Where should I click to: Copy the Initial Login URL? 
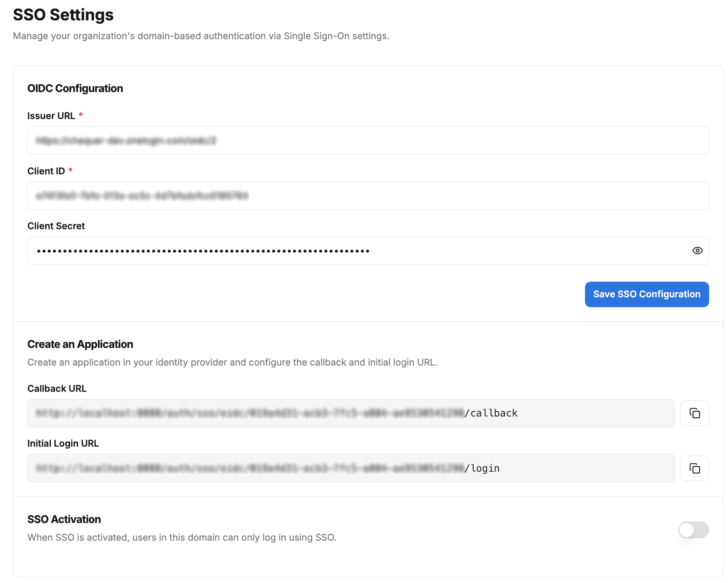[x=694, y=468]
